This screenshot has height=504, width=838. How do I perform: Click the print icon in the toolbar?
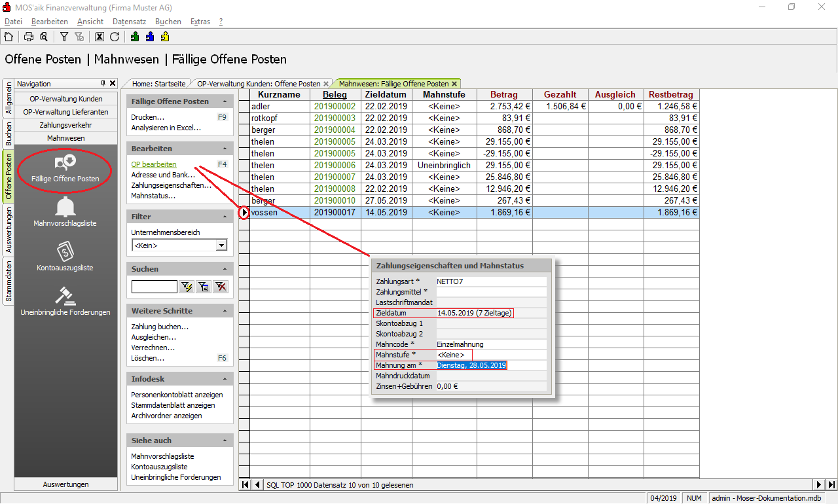coord(29,37)
